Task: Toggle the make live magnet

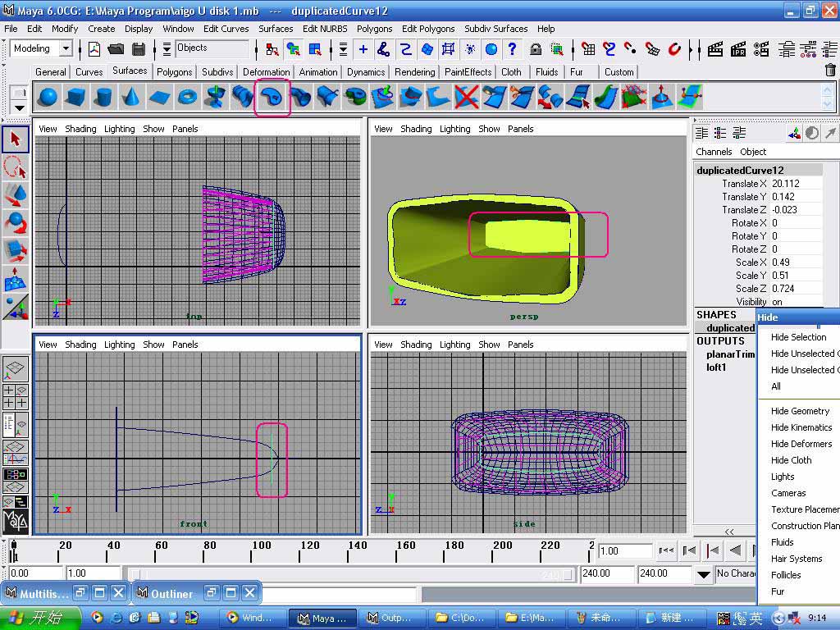Action: click(674, 50)
